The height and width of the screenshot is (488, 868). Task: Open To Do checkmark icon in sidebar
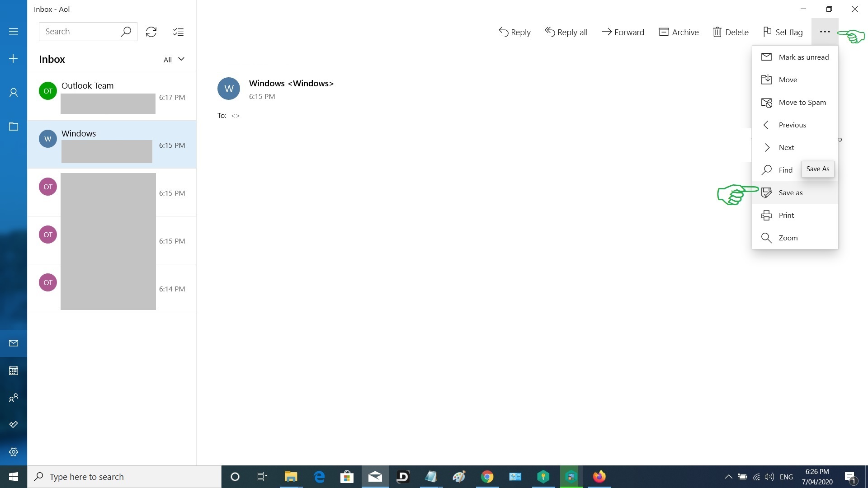click(14, 425)
